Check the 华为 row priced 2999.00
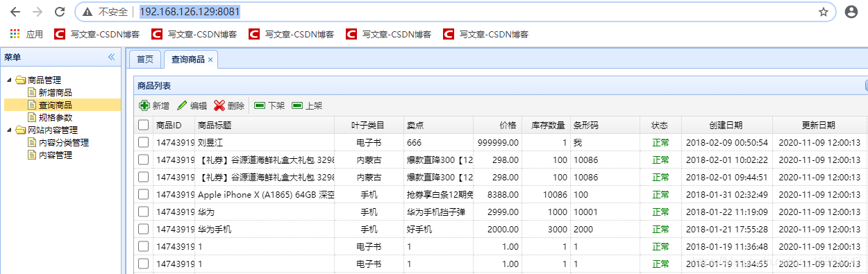This screenshot has height=274, width=868. pyautogui.click(x=143, y=212)
